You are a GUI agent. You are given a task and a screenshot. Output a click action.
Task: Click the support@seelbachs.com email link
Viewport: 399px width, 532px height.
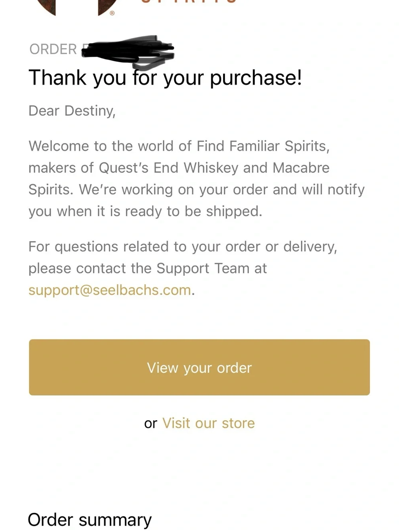[110, 290]
